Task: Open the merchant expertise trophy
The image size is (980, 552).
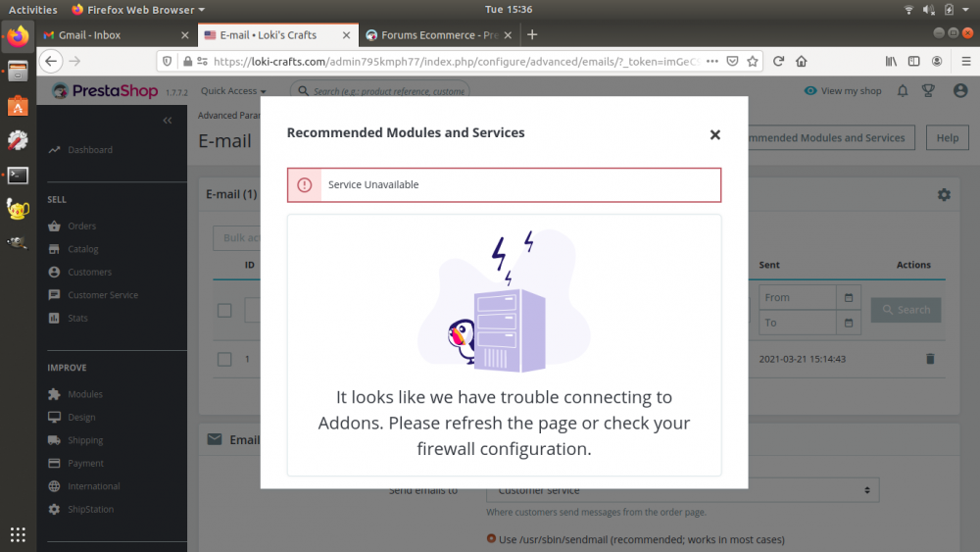Action: [x=928, y=91]
